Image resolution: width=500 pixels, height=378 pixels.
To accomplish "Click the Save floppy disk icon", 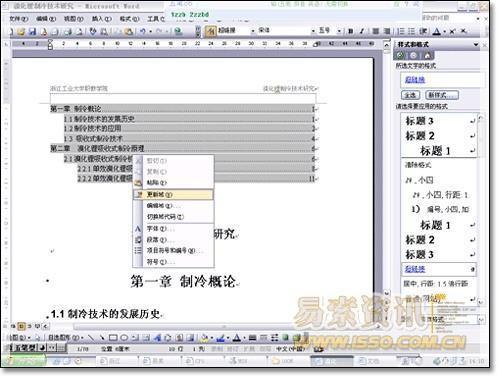I will tap(32, 32).
